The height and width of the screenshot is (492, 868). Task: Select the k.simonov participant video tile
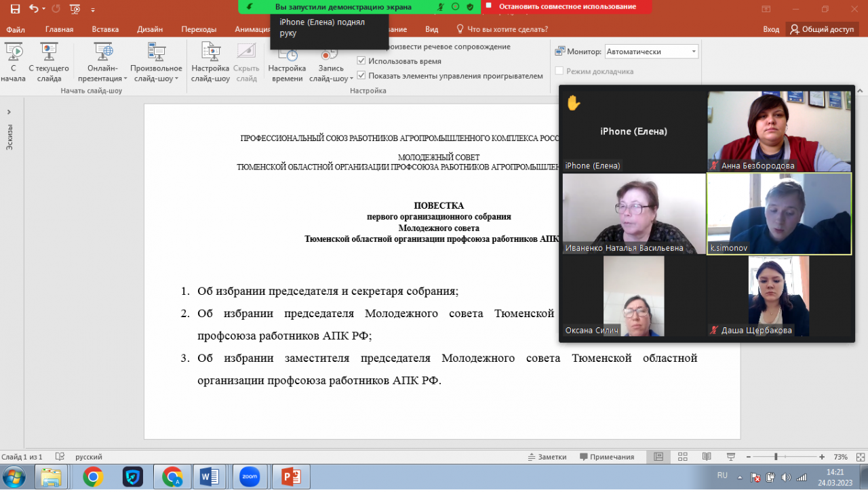(778, 213)
